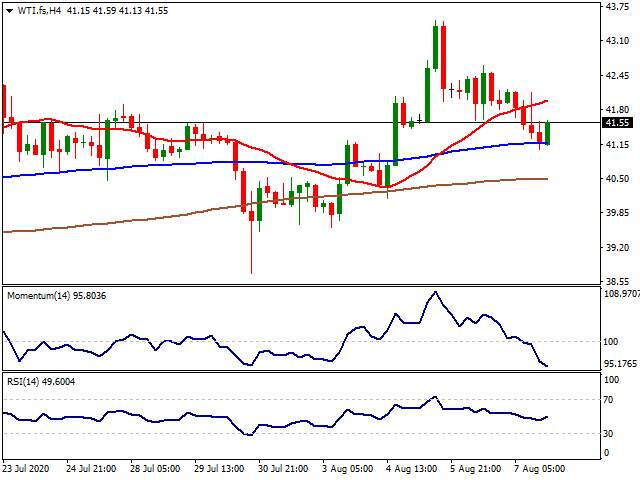Click the 43.75 price scale value
This screenshot has width=640, height=480.
(617, 7)
